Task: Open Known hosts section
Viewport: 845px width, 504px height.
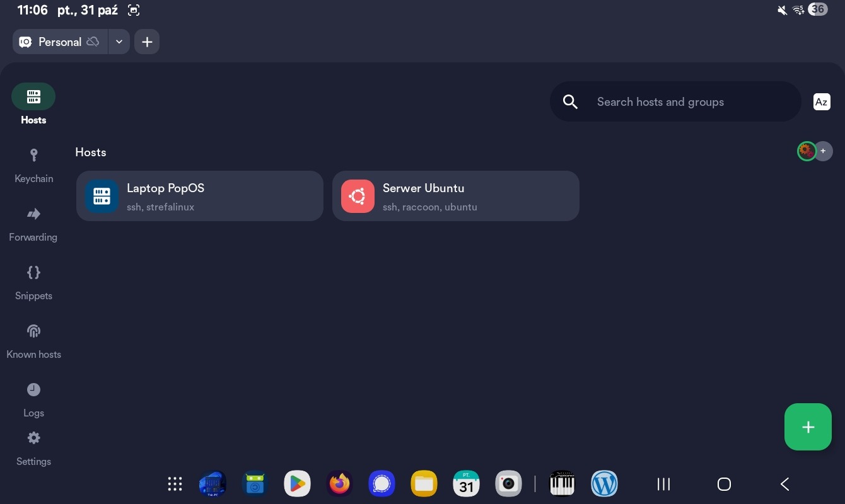Action: pyautogui.click(x=33, y=341)
